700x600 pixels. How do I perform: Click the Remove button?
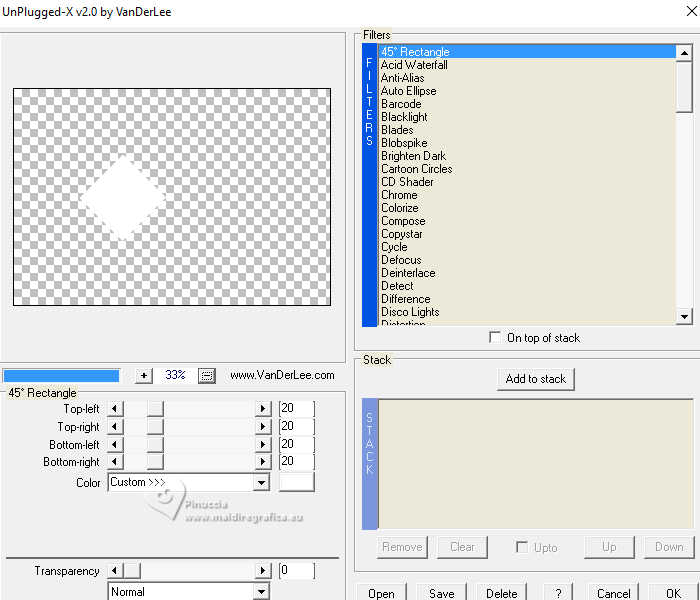point(402,547)
